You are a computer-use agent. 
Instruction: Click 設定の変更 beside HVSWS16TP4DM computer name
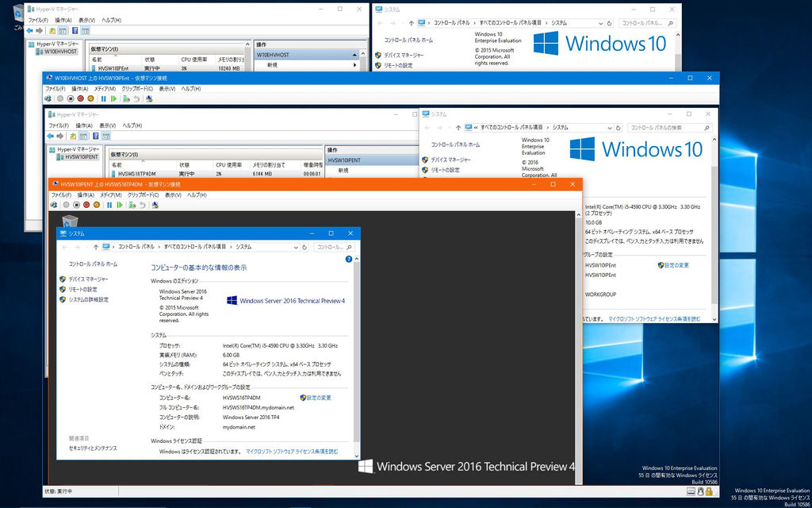(319, 398)
